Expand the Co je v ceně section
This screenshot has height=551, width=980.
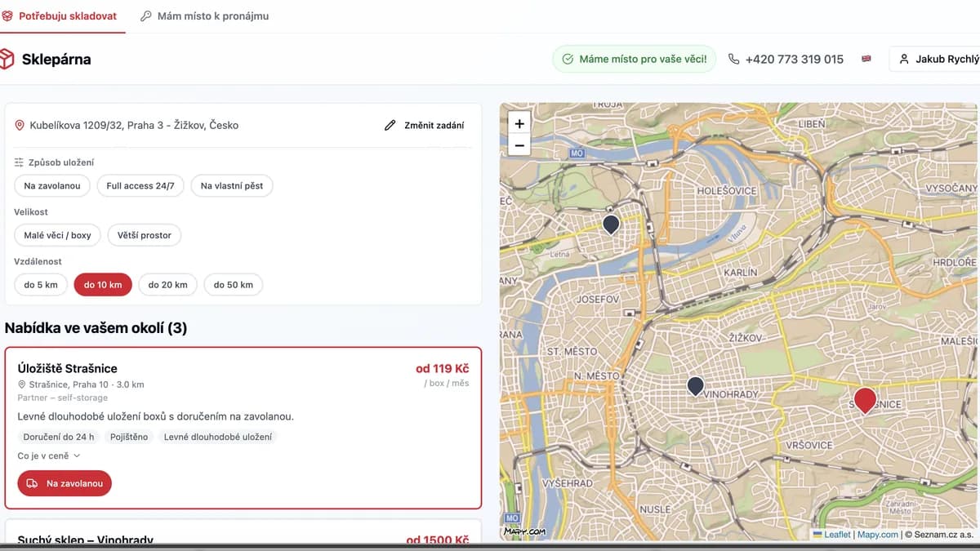[x=49, y=456]
